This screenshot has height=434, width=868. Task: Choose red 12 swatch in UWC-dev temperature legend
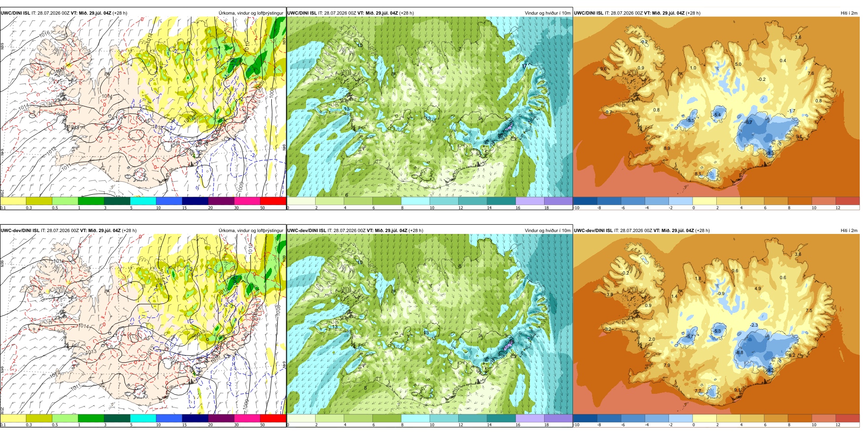coord(847,418)
